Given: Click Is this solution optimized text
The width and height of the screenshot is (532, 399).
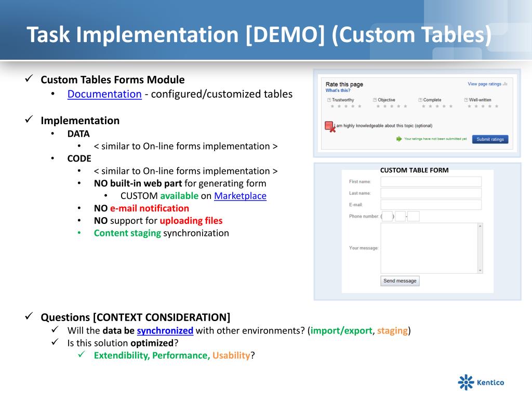Looking at the screenshot, I should point(123,343).
